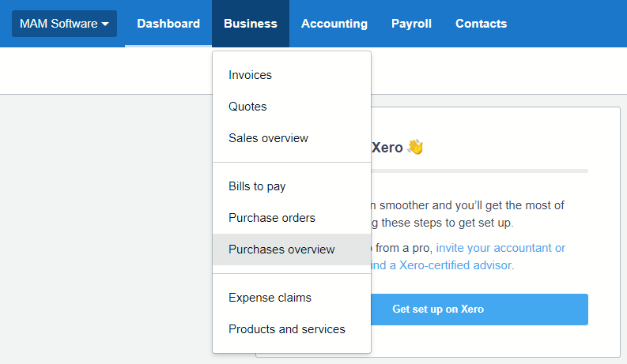
Task: Go to the Dashboard tab
Action: [168, 24]
